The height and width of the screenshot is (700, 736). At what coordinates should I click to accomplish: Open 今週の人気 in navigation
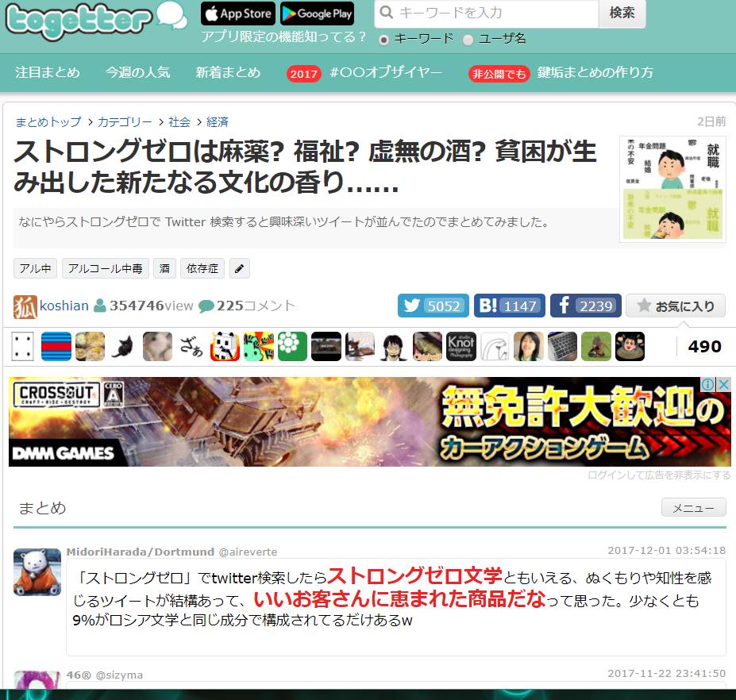(137, 72)
